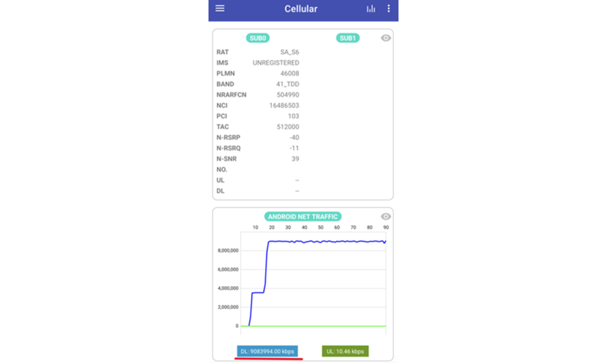Select the DL throughput indicator bar

pos(267,351)
